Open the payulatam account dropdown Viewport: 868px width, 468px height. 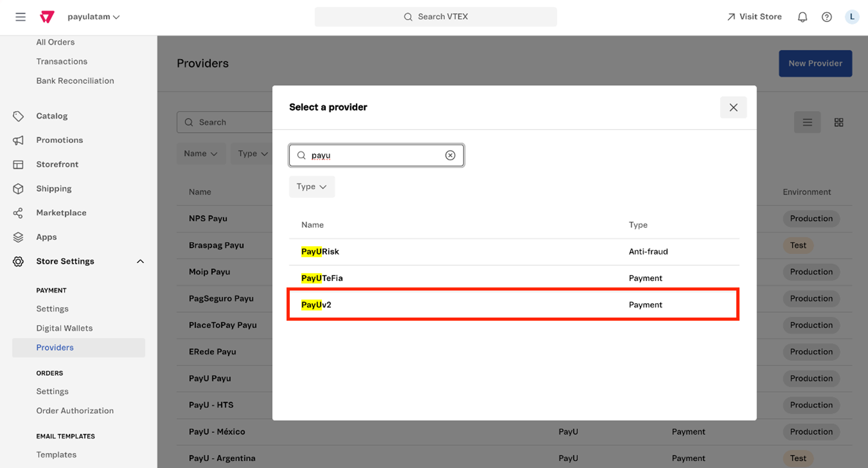click(x=94, y=17)
